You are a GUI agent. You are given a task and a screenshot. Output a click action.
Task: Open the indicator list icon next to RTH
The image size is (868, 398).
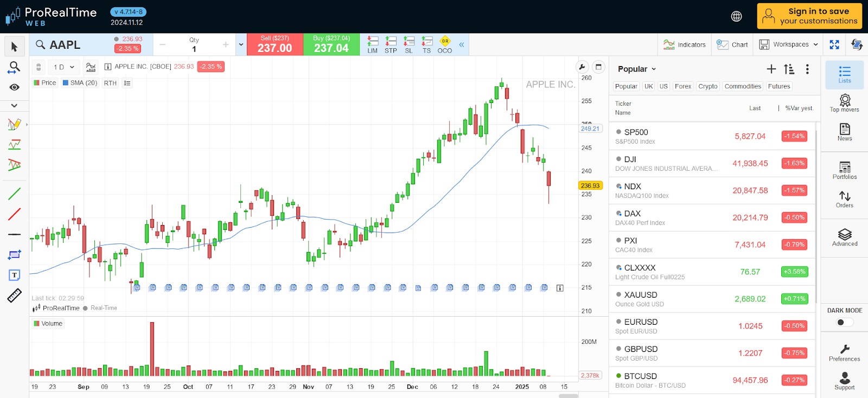[x=127, y=83]
